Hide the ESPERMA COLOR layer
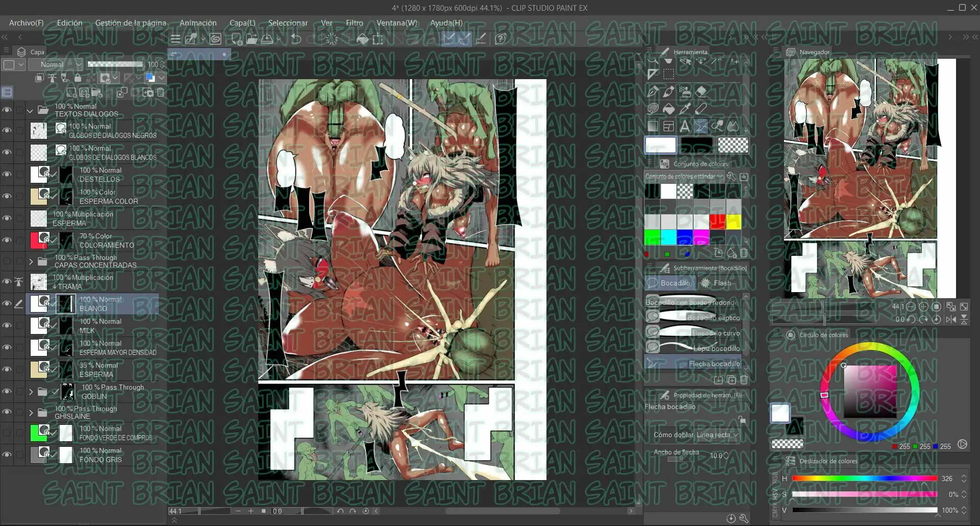Screen dimensions: 980x526 [7, 196]
